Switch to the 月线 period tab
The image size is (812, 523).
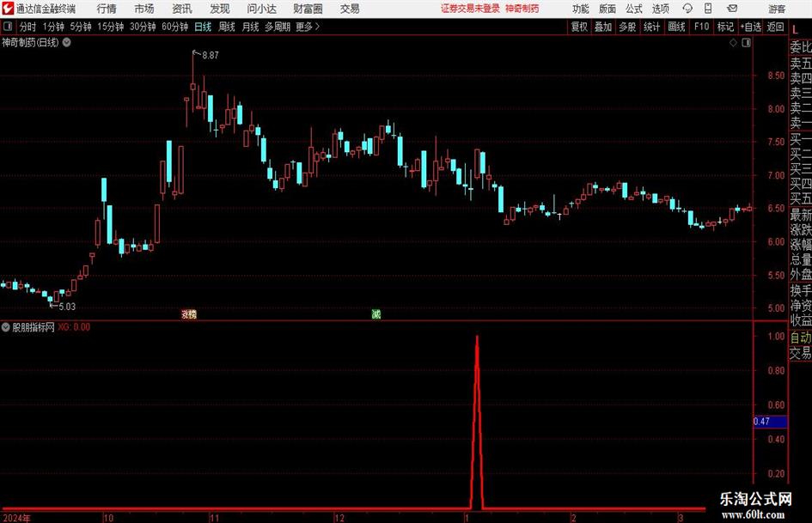pos(251,27)
